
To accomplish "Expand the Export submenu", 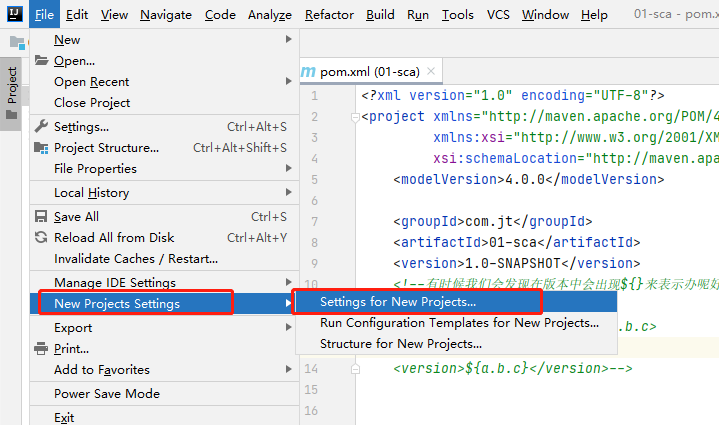I will 288,327.
